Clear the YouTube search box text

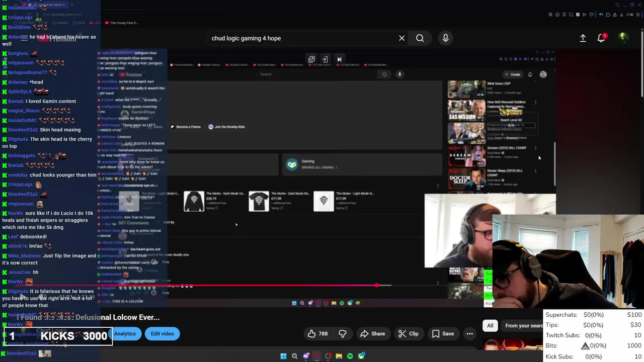(401, 38)
